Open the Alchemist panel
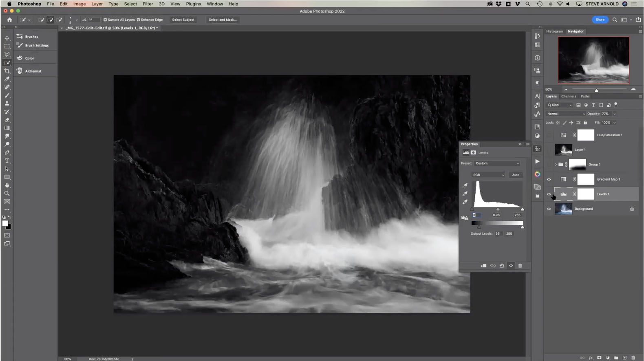This screenshot has height=361, width=644. [x=33, y=71]
